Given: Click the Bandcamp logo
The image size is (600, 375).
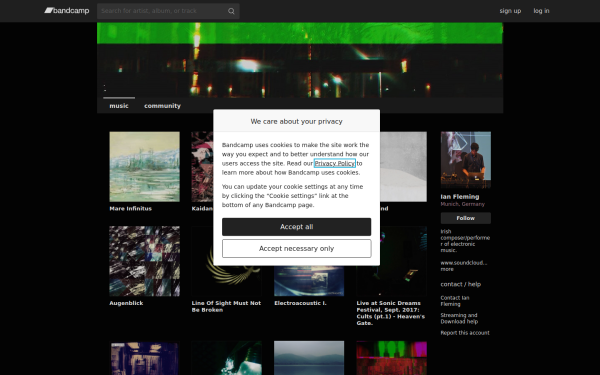Looking at the screenshot, I should (67, 11).
